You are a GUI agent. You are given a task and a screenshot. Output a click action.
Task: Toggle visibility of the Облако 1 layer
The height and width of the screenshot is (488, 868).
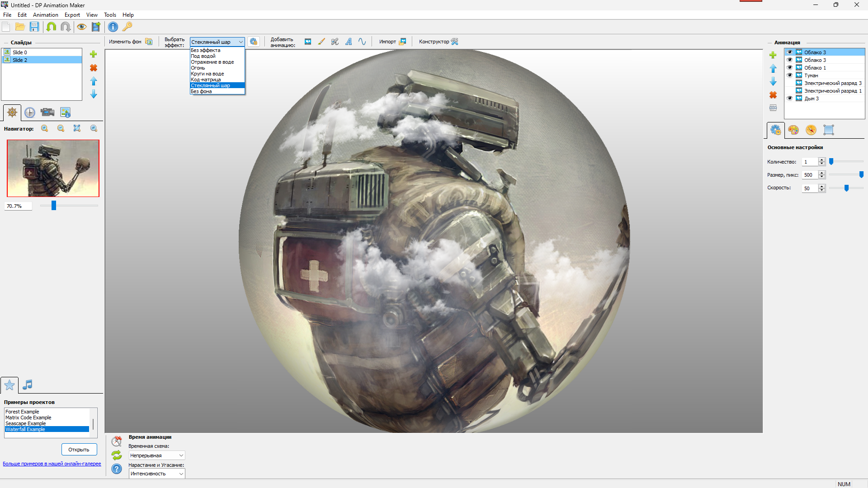tap(790, 68)
